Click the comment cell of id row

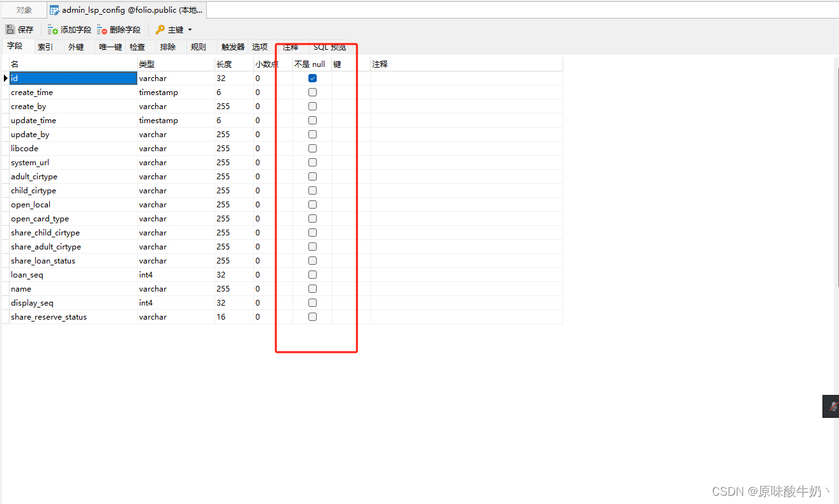(x=467, y=78)
